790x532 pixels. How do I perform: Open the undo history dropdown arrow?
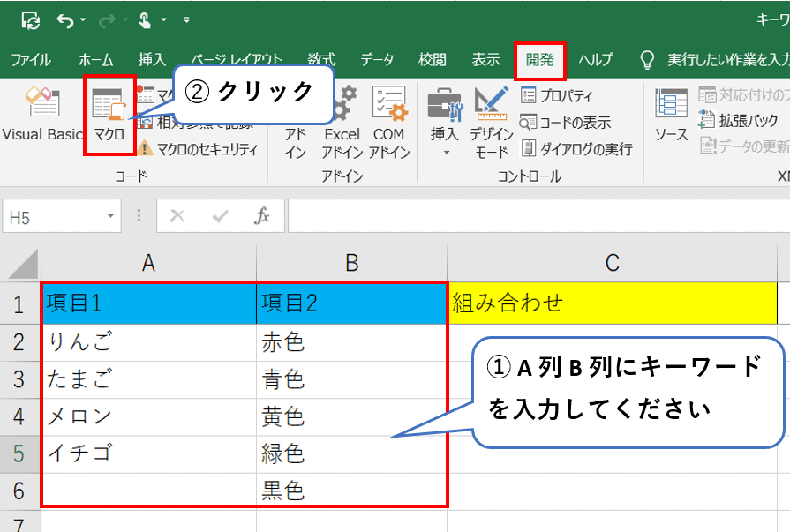(x=83, y=19)
